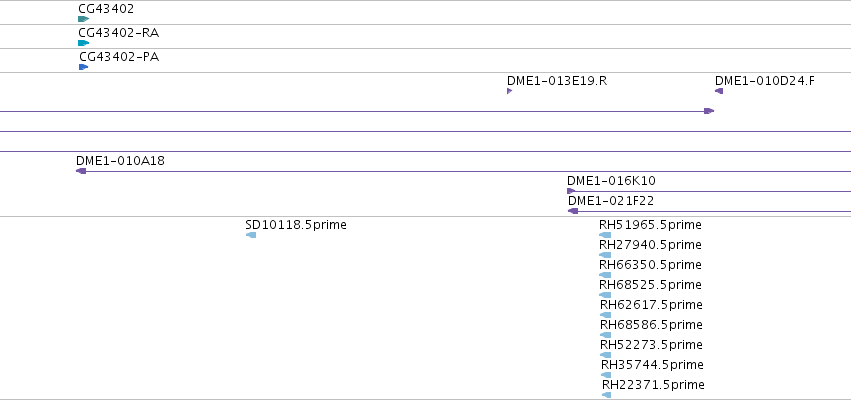Viewport: 851px width, 400px height.
Task: Click the DME1-021F22 left arrow marker
Action: point(573,211)
